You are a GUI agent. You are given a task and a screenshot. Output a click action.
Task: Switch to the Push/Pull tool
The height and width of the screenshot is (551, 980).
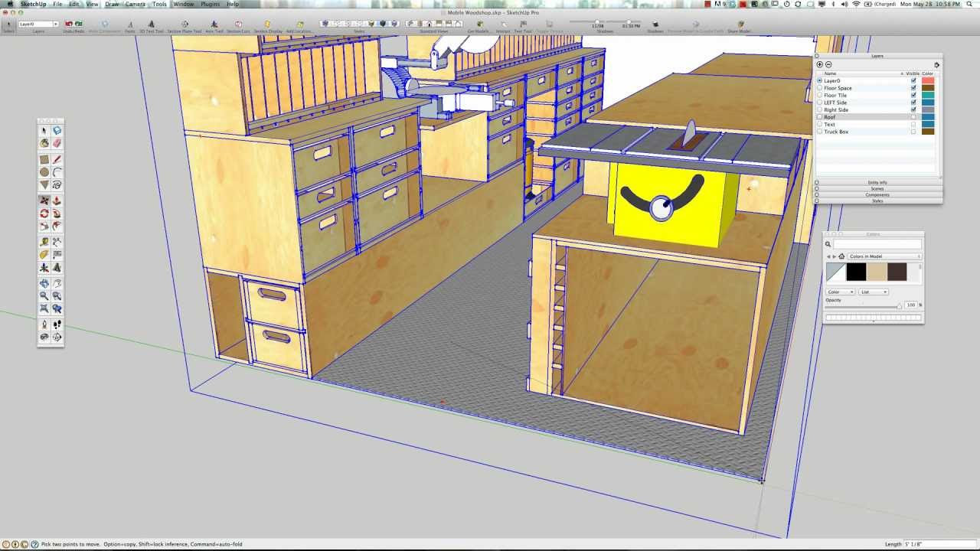tap(57, 201)
